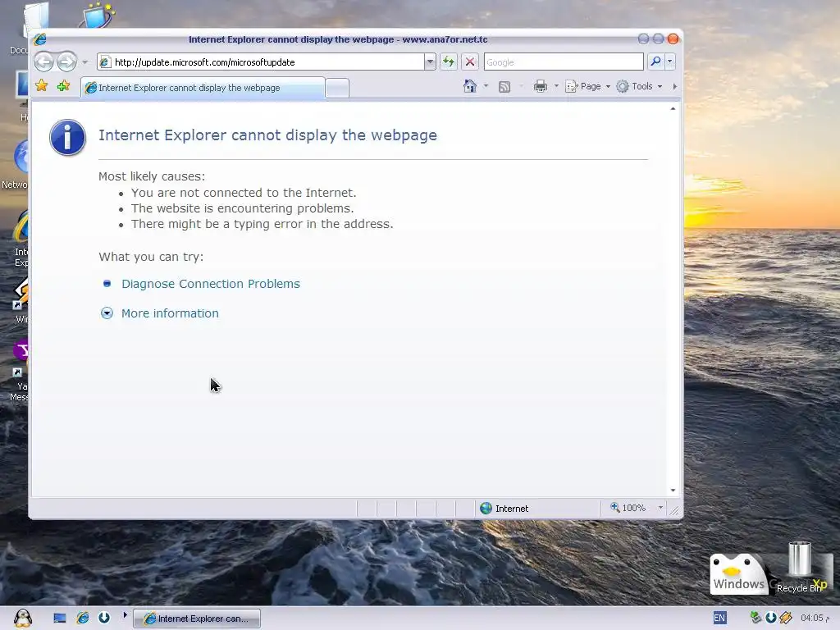Click the blue information icon
The width and height of the screenshot is (840, 630).
coord(67,138)
